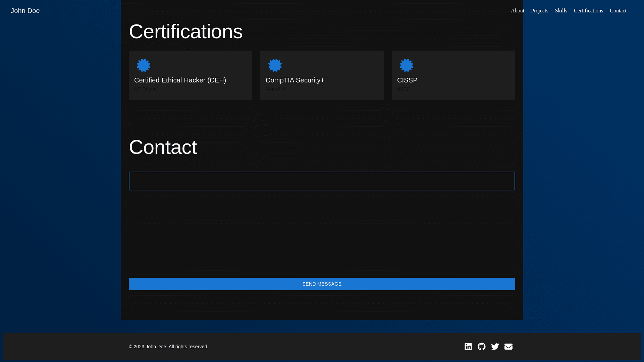Open the GitHub icon in footer
This screenshot has height=362, width=644.
tap(481, 347)
